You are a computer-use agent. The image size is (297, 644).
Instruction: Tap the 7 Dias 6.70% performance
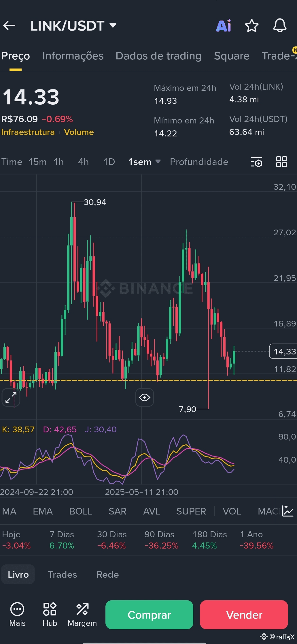tap(62, 540)
